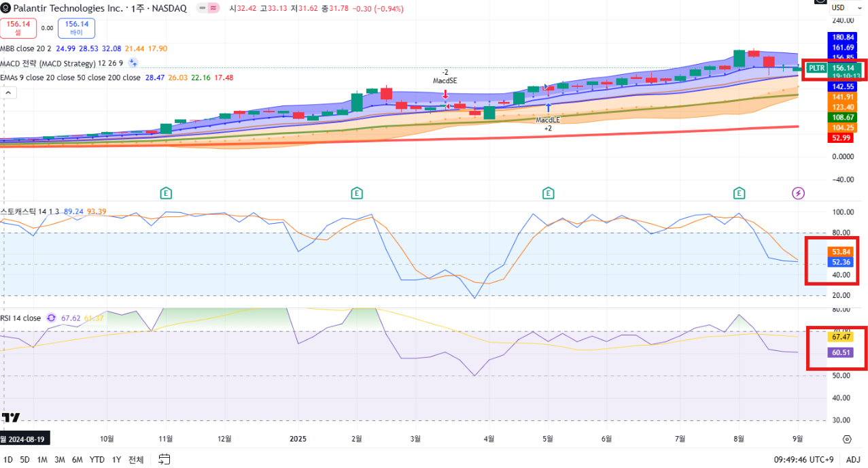Open the earnings marker near 11월
The width and height of the screenshot is (868, 468).
tap(165, 193)
